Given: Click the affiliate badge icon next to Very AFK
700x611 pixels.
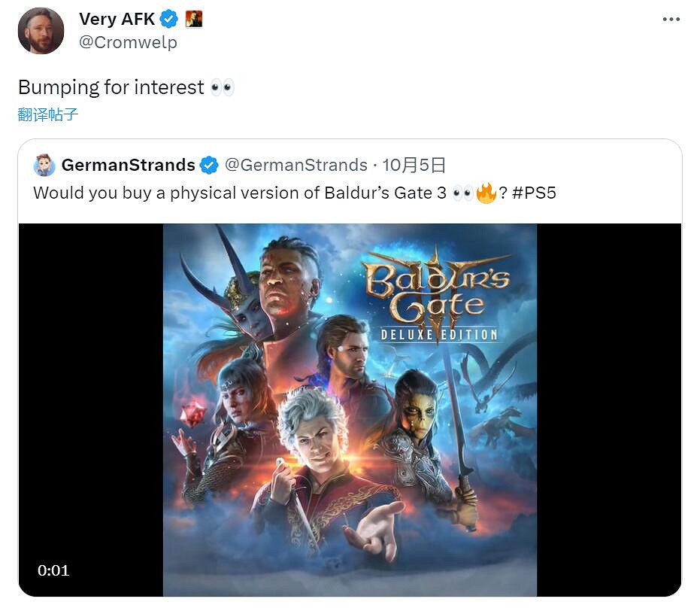Looking at the screenshot, I should (194, 19).
